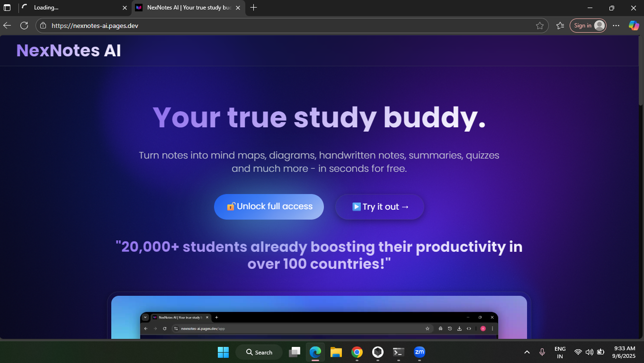
Task: Sign in to Edge profile
Action: pyautogui.click(x=588, y=26)
